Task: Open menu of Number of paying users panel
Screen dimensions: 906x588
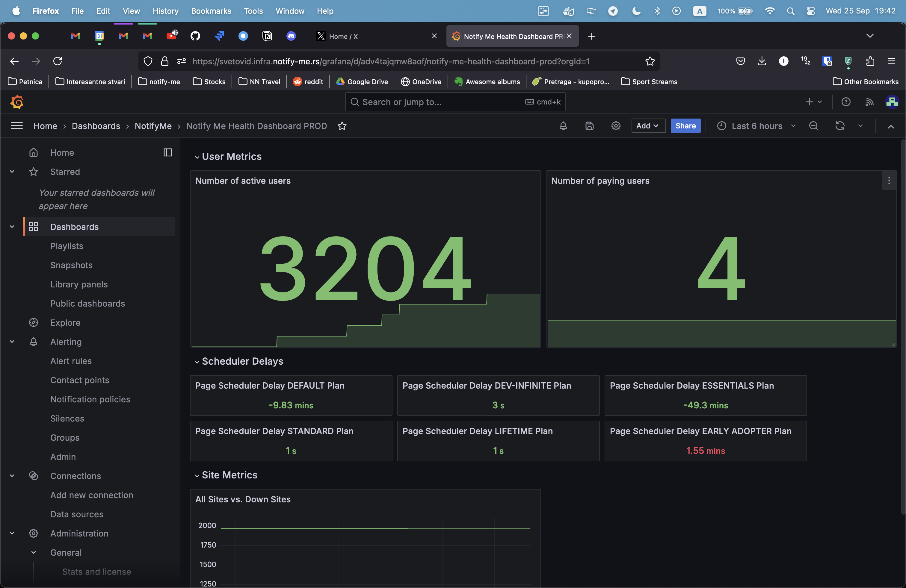Action: click(x=889, y=181)
